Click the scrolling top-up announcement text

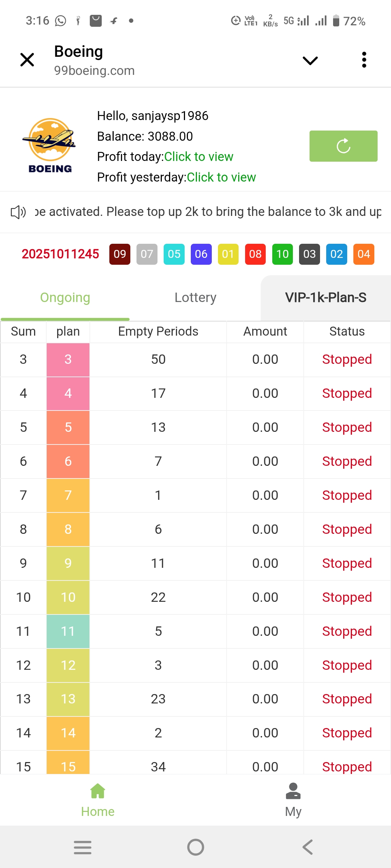(x=208, y=212)
